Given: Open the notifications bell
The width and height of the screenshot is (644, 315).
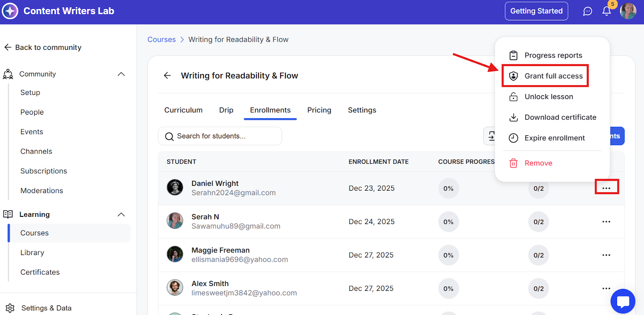Looking at the screenshot, I should pyautogui.click(x=607, y=11).
